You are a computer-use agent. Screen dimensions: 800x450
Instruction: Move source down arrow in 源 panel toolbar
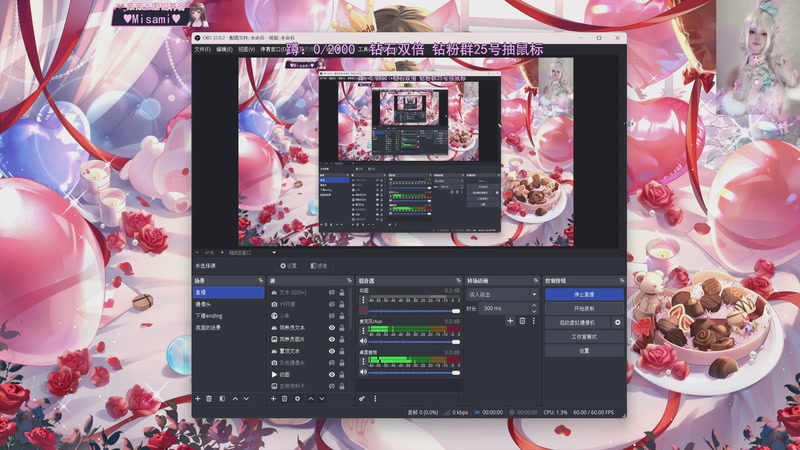(322, 398)
